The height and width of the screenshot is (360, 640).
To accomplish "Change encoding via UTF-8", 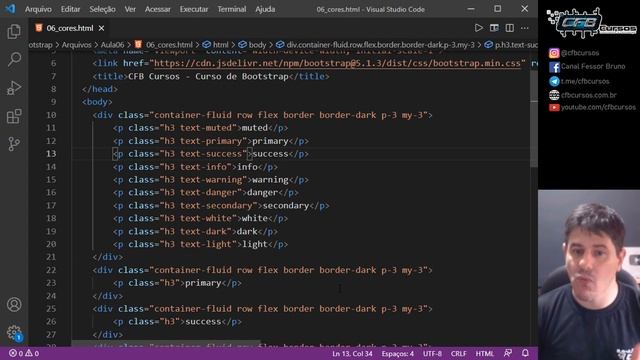I will 432,353.
